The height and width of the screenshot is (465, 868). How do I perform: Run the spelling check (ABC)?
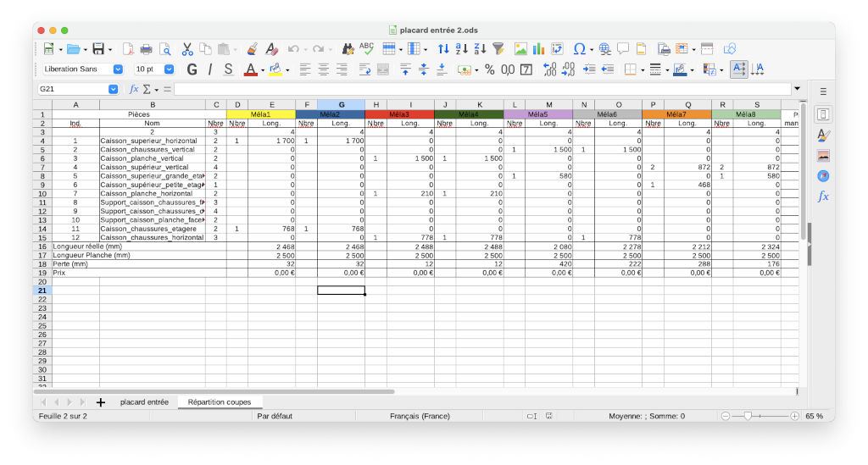point(366,48)
